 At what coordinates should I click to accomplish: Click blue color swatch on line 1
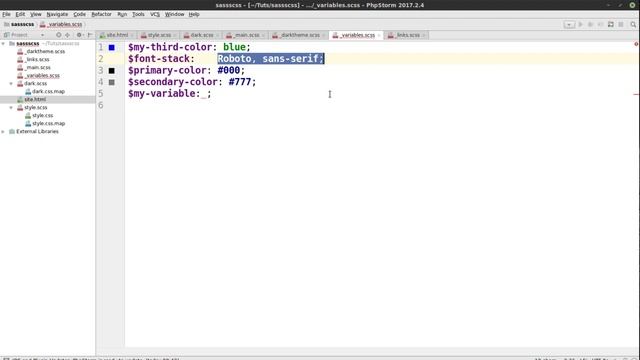coord(111,47)
